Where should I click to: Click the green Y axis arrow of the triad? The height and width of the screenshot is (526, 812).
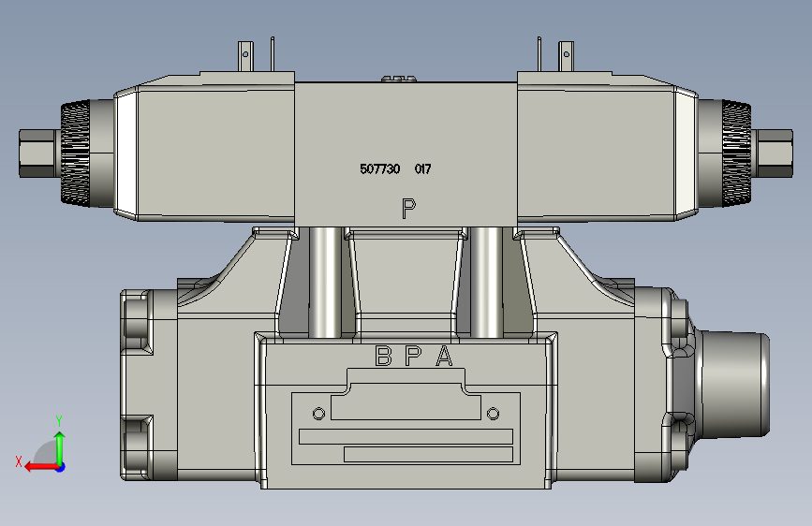(60, 447)
